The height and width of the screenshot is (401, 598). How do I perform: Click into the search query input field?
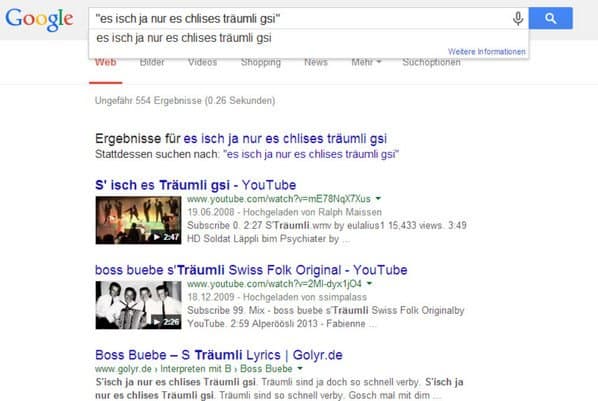(299, 18)
